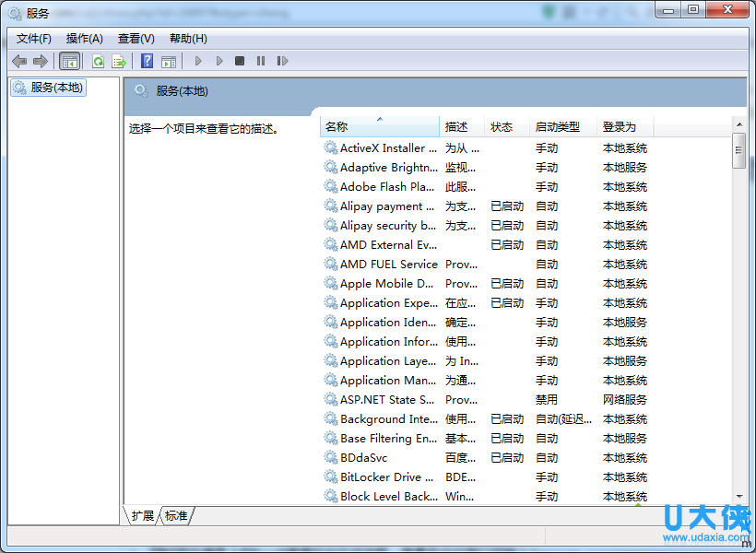Select the Adobe Flash Player service row
Viewport: 756px width, 553px height.
[x=381, y=186]
